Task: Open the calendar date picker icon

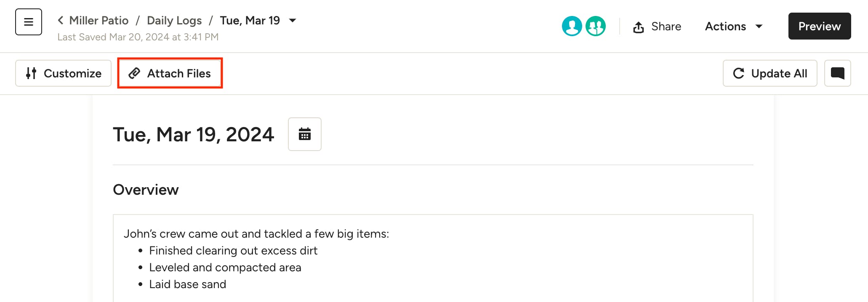Action: (304, 134)
